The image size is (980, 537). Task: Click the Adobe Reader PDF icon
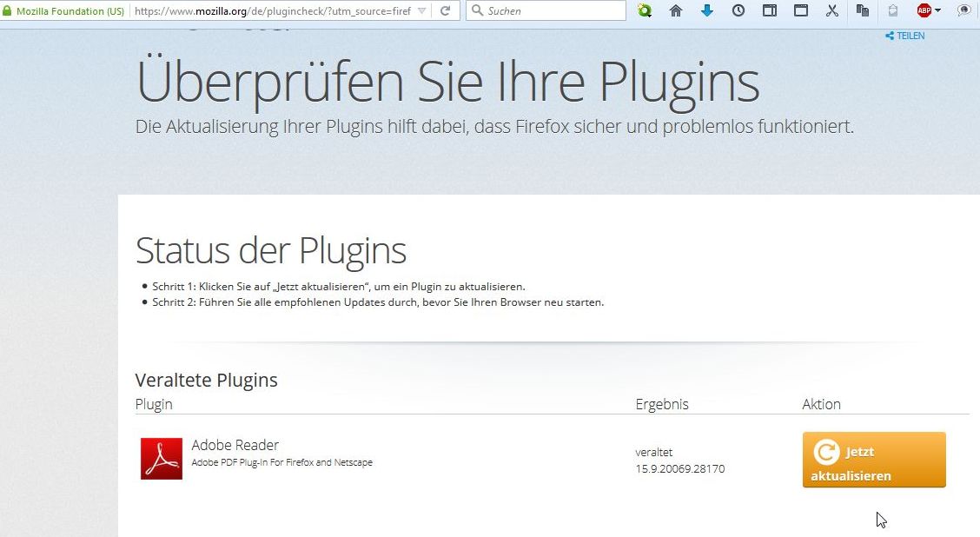point(162,458)
